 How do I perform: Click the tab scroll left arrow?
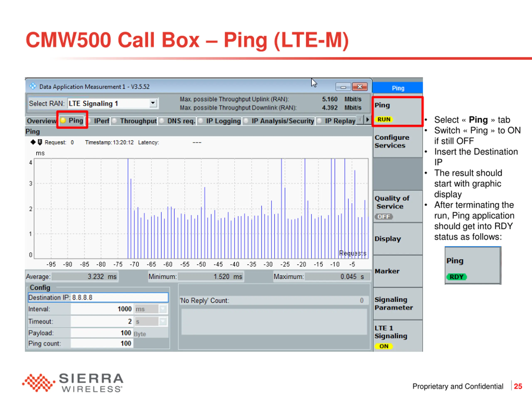pyautogui.click(x=360, y=119)
